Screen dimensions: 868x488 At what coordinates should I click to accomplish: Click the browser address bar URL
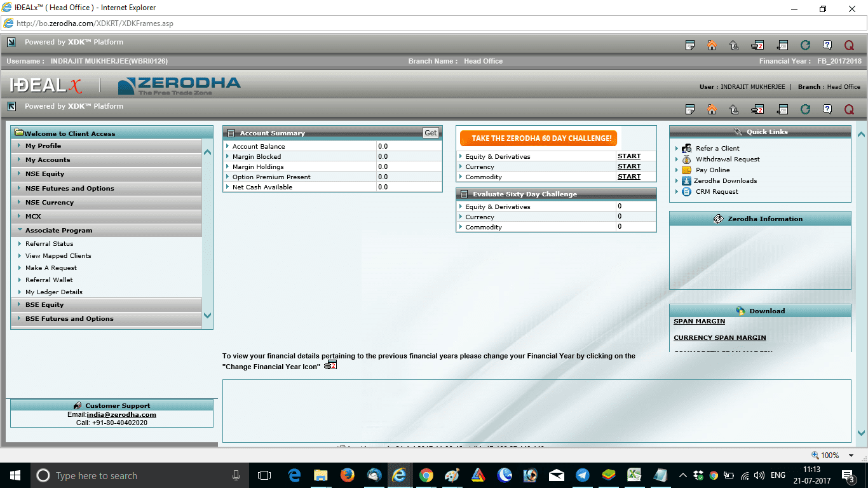tap(95, 24)
